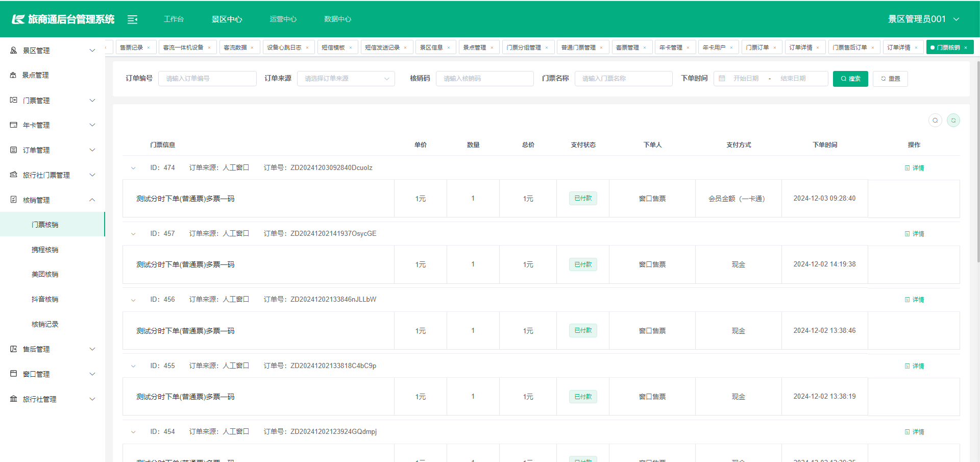
Task: Click the 重置 button
Action: 890,79
